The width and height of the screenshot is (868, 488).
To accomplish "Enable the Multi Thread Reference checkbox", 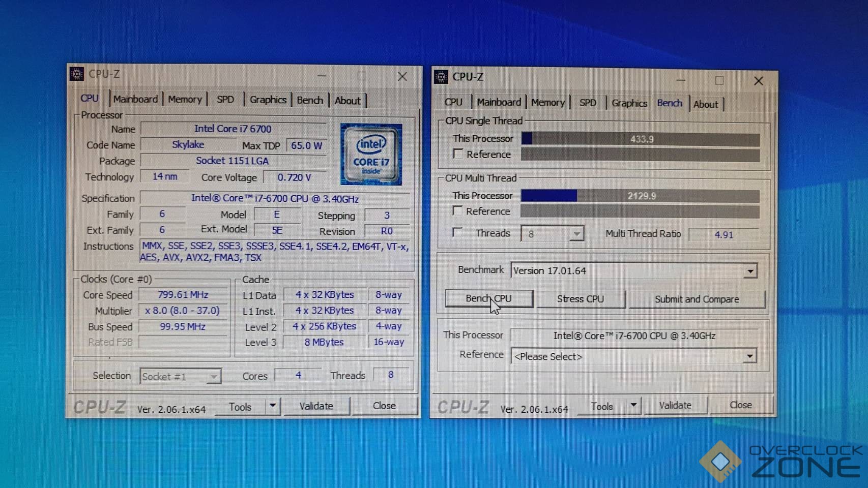I will 457,210.
